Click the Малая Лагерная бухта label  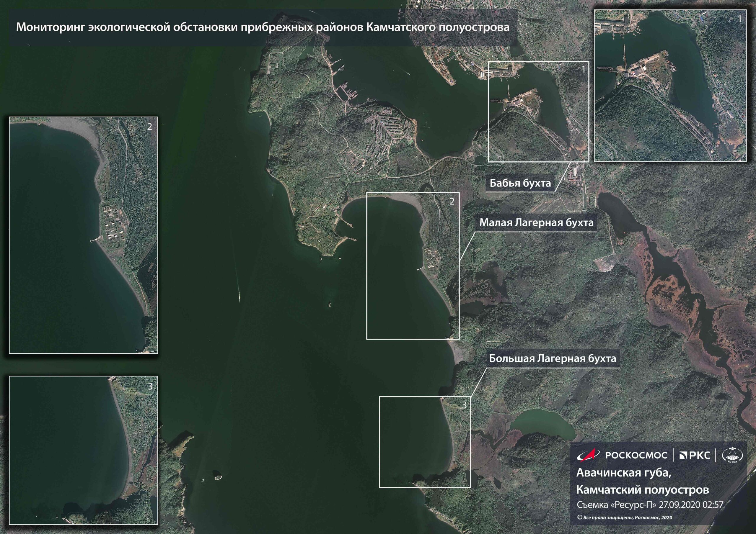(536, 223)
